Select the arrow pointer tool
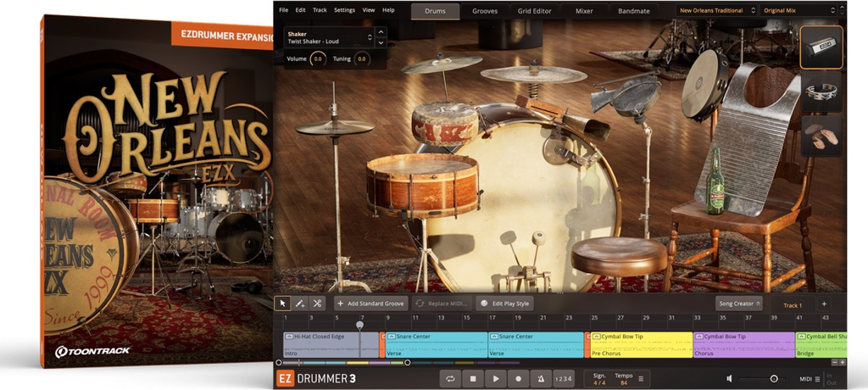Screen dimensions: 868x390 284,303
